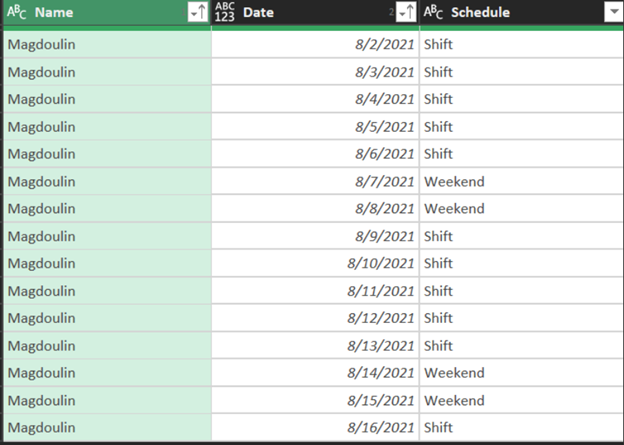Select the 8/7/2021 date cell

pos(316,182)
